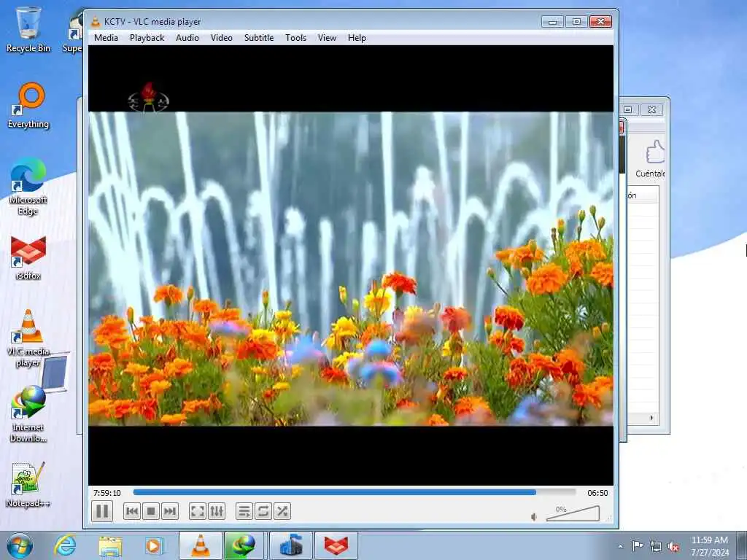Open the Tools menu
The image size is (747, 560).
tap(295, 38)
